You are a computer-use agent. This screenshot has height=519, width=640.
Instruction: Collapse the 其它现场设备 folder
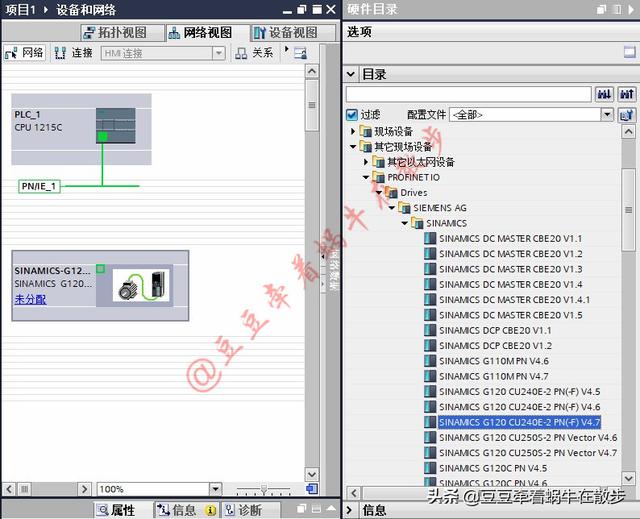coord(353,146)
